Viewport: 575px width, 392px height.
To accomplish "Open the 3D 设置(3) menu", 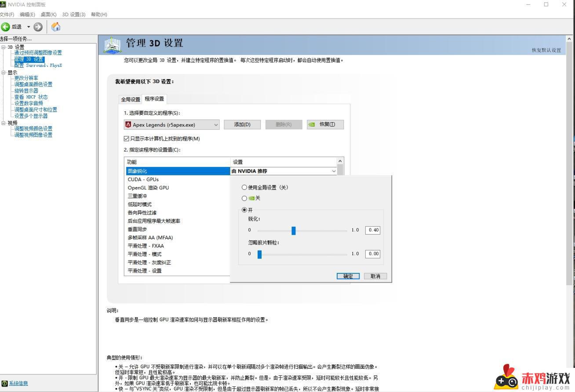I will [73, 15].
